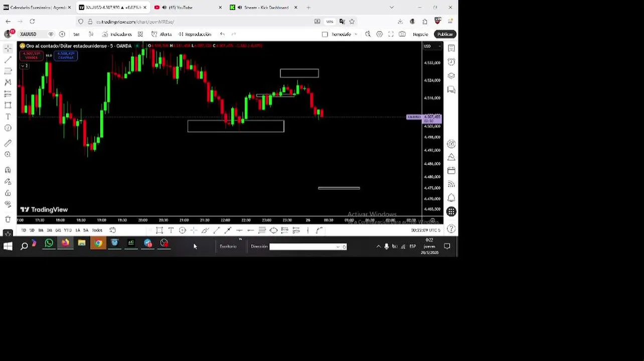This screenshot has width=644, height=361.
Task: Toggle stay in drawing mode
Action: (8, 182)
